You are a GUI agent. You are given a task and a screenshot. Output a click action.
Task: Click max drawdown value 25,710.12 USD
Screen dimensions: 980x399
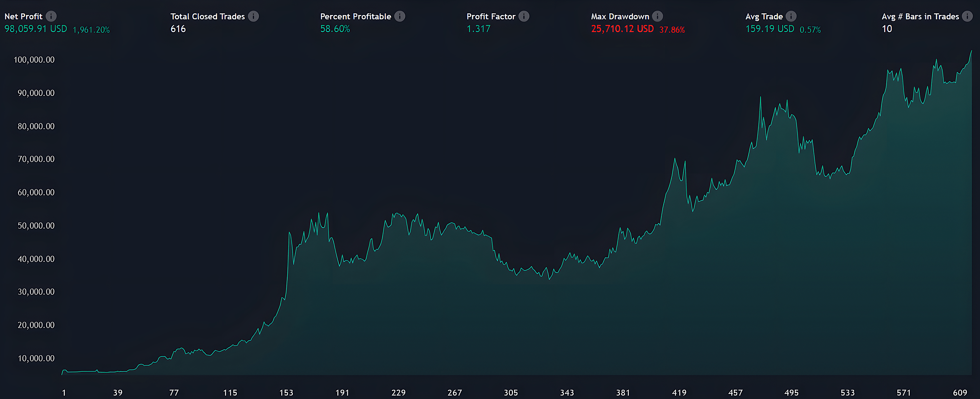pos(622,29)
